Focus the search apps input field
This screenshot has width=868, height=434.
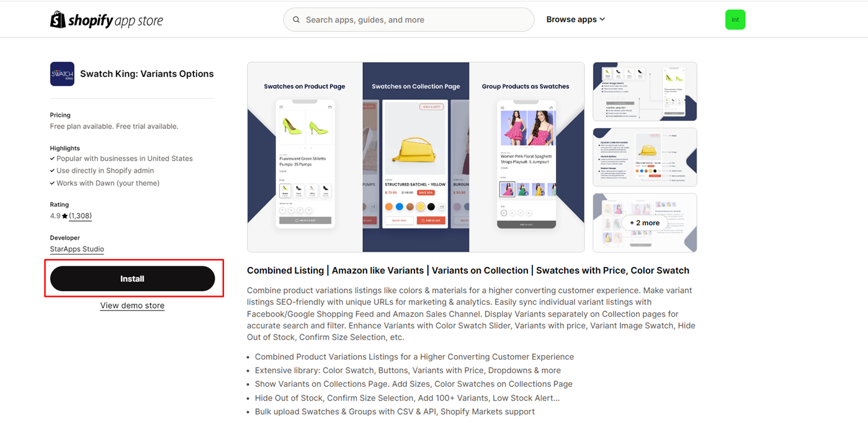[409, 20]
